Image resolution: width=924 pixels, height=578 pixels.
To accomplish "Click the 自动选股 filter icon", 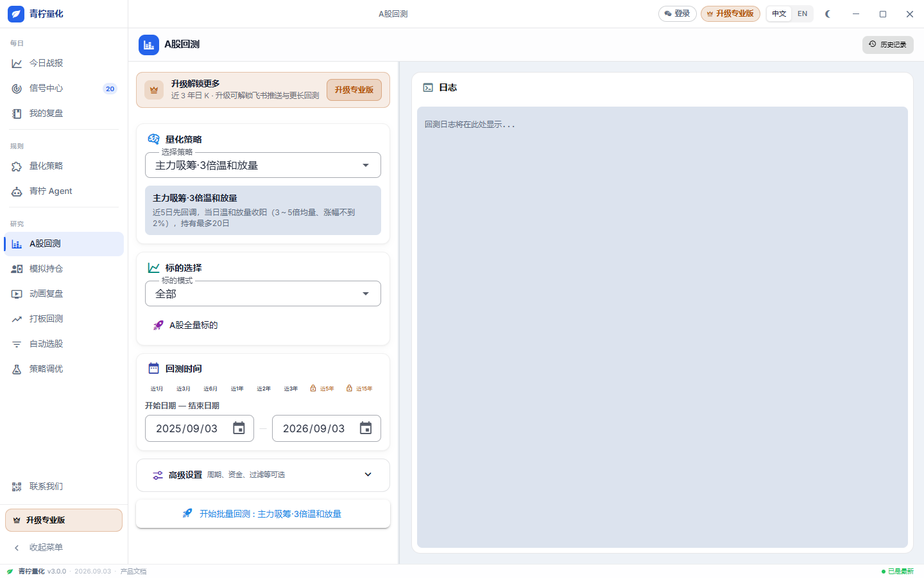I will pos(17,344).
